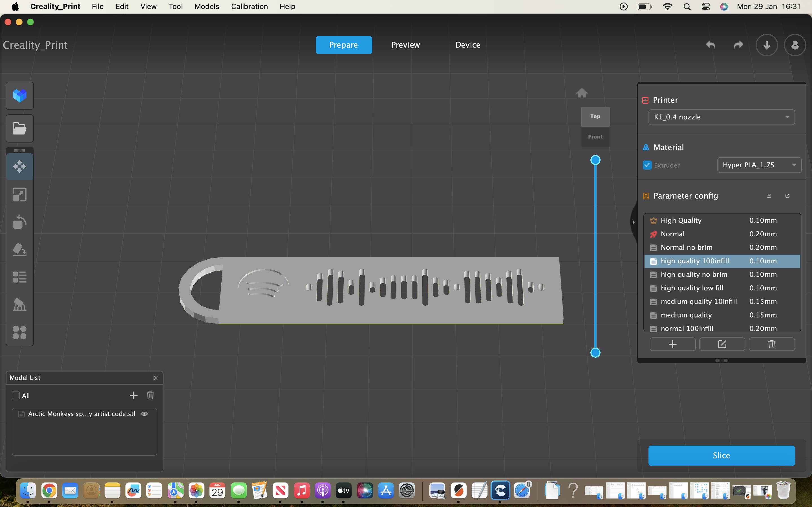The image size is (812, 507).
Task: Open the K1_0.4 nozzle printer dropdown
Action: click(x=721, y=117)
